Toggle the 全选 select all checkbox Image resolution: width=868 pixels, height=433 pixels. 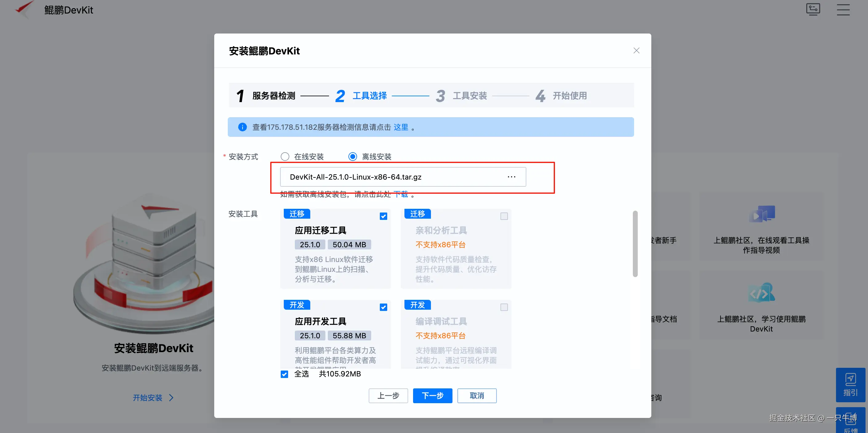284,374
